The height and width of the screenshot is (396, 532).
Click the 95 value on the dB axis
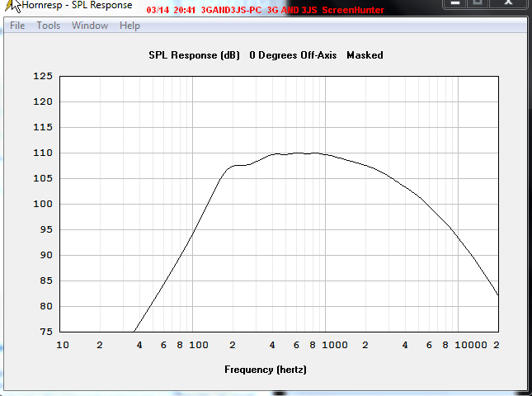46,229
